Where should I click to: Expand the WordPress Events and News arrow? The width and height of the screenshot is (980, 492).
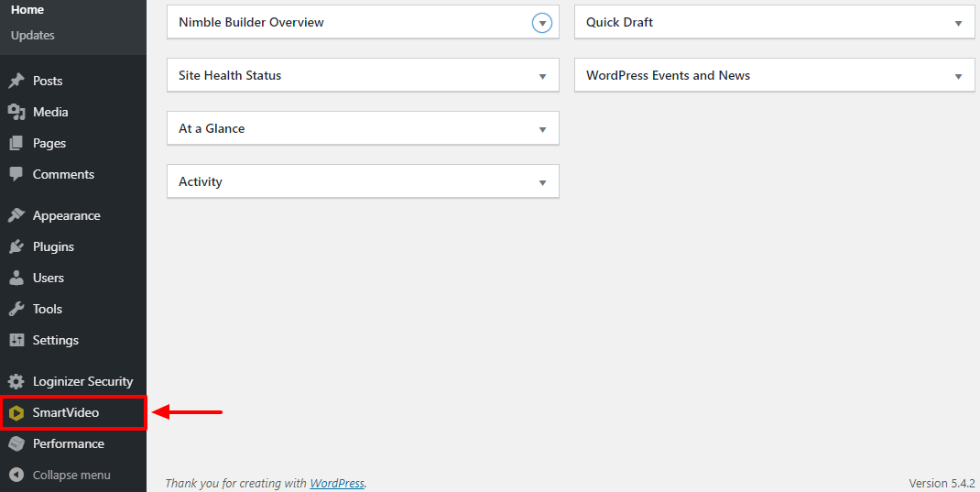(958, 76)
